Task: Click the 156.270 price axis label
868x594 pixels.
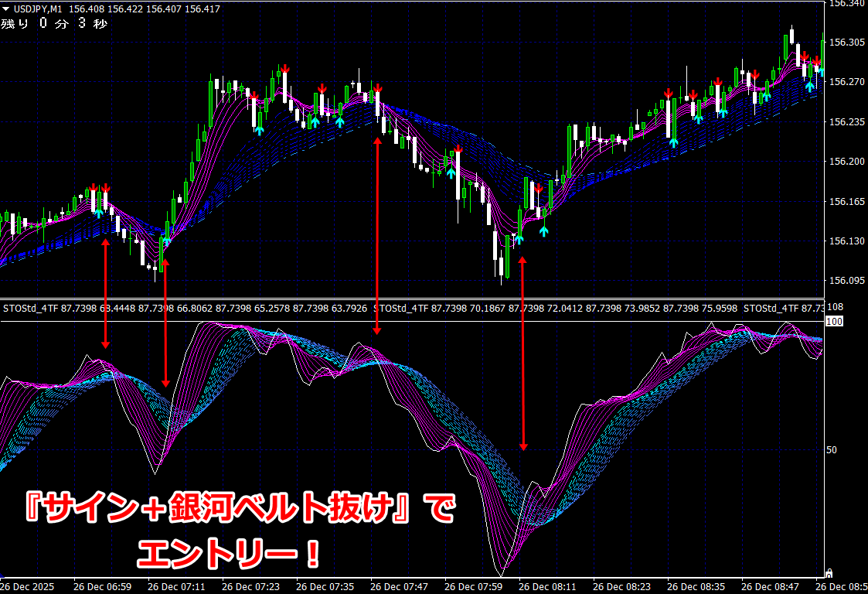Action: (847, 82)
